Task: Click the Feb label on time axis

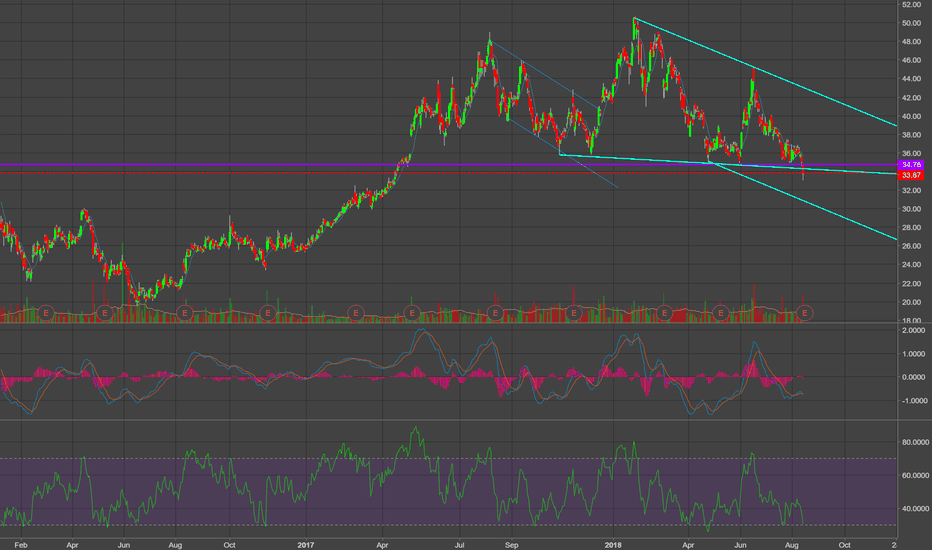Action: [21, 545]
